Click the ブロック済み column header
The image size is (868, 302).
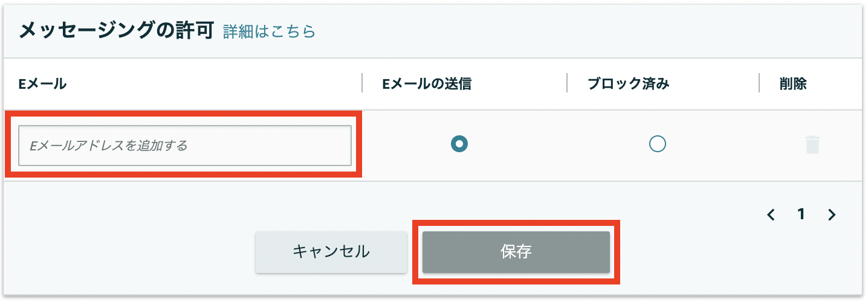(x=629, y=84)
